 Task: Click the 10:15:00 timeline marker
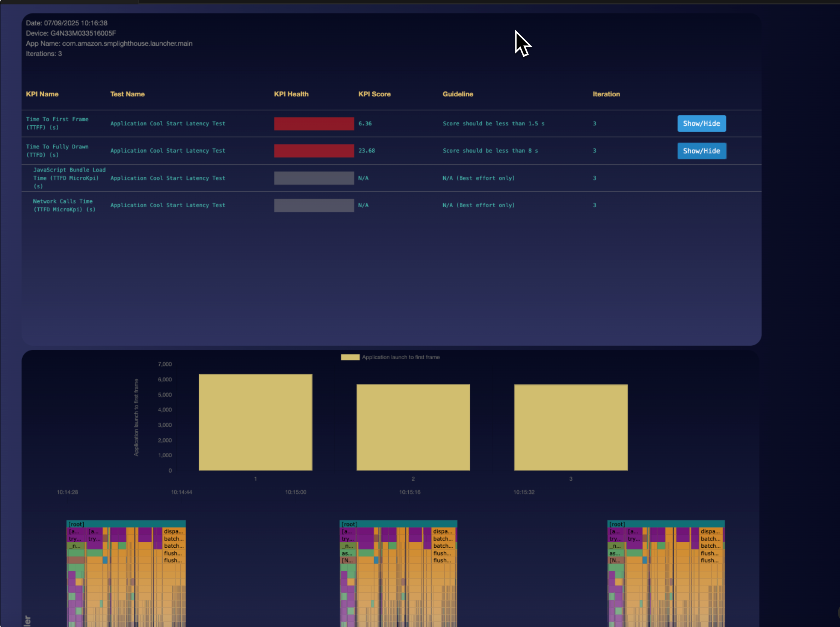pos(295,492)
